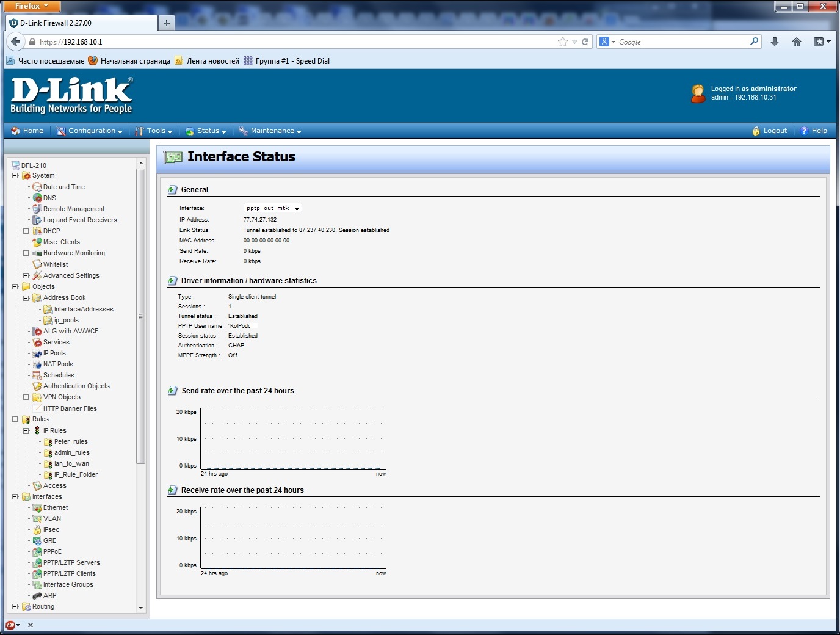Open the Группа #1 - Speed Dial bookmark
Image resolution: width=840 pixels, height=635 pixels.
click(x=286, y=60)
